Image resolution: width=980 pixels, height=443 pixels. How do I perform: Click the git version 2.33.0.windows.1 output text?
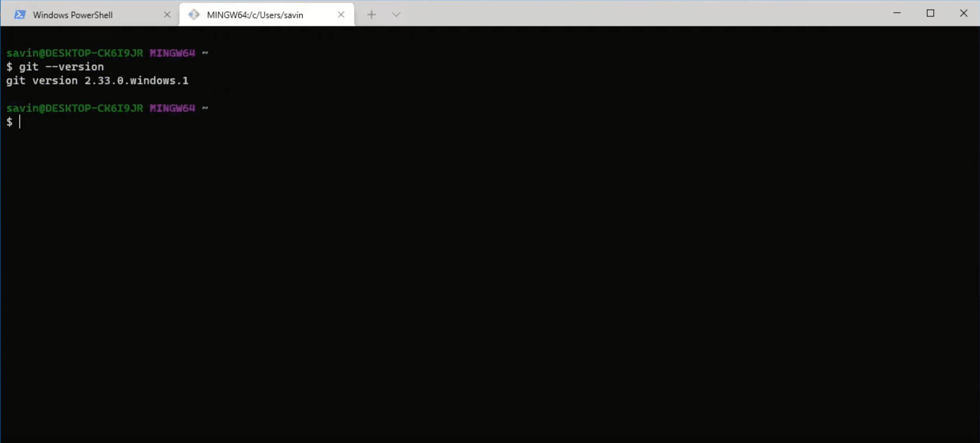[98, 81]
